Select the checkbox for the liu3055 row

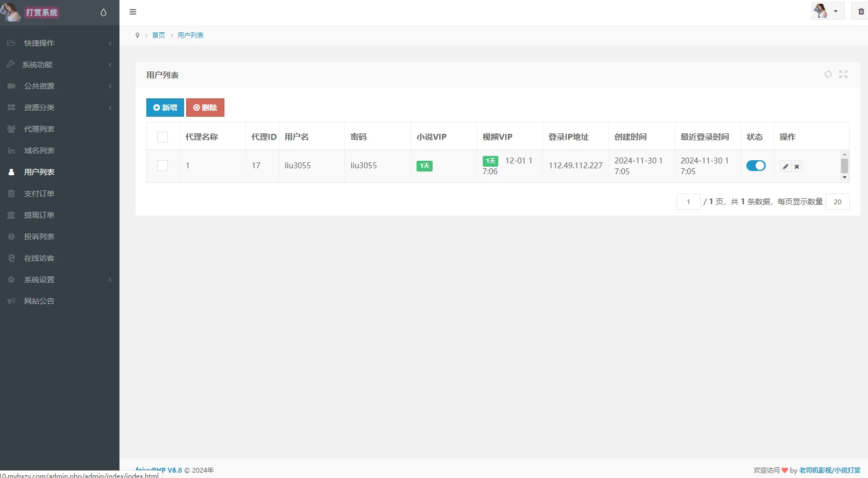pyautogui.click(x=163, y=166)
